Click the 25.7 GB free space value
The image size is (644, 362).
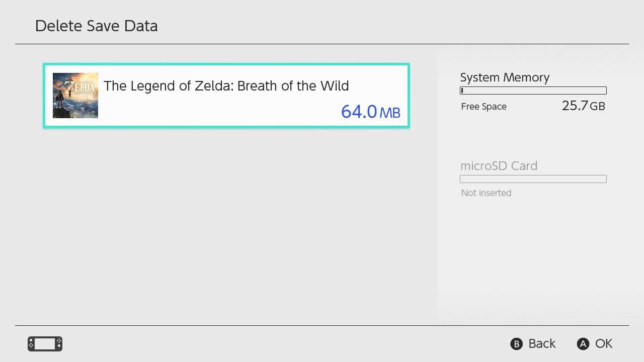[583, 106]
